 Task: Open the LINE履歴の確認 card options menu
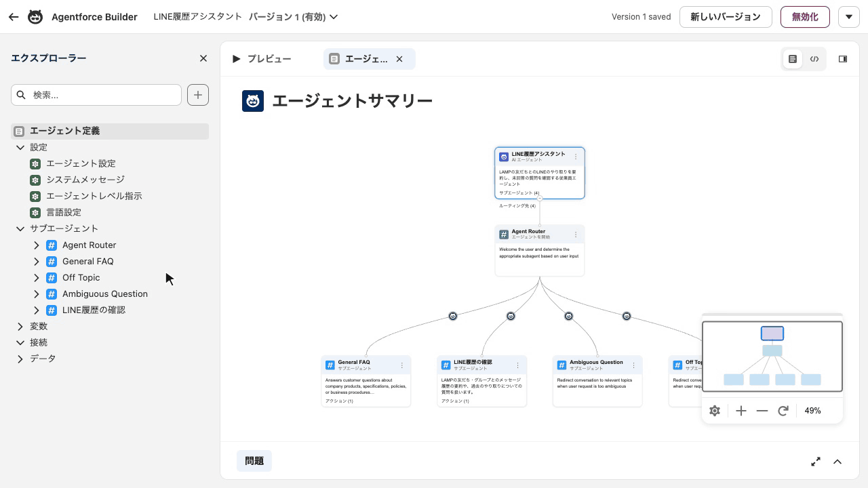518,365
